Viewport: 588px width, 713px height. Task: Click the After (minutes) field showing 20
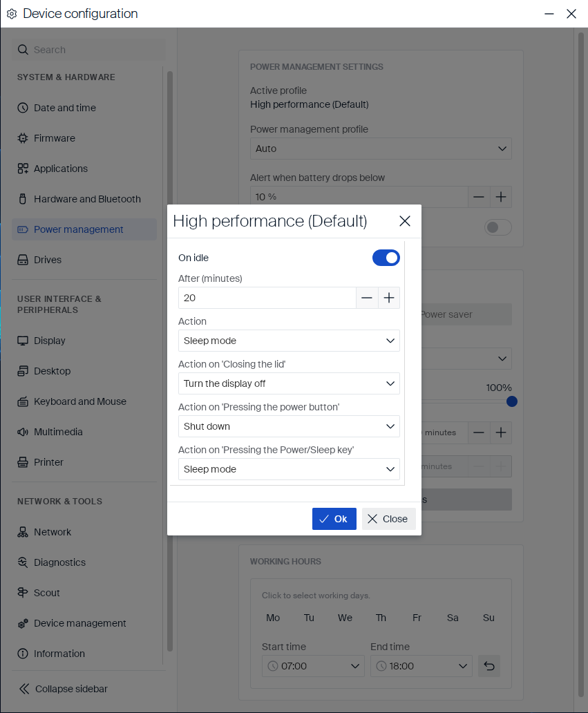coord(267,298)
